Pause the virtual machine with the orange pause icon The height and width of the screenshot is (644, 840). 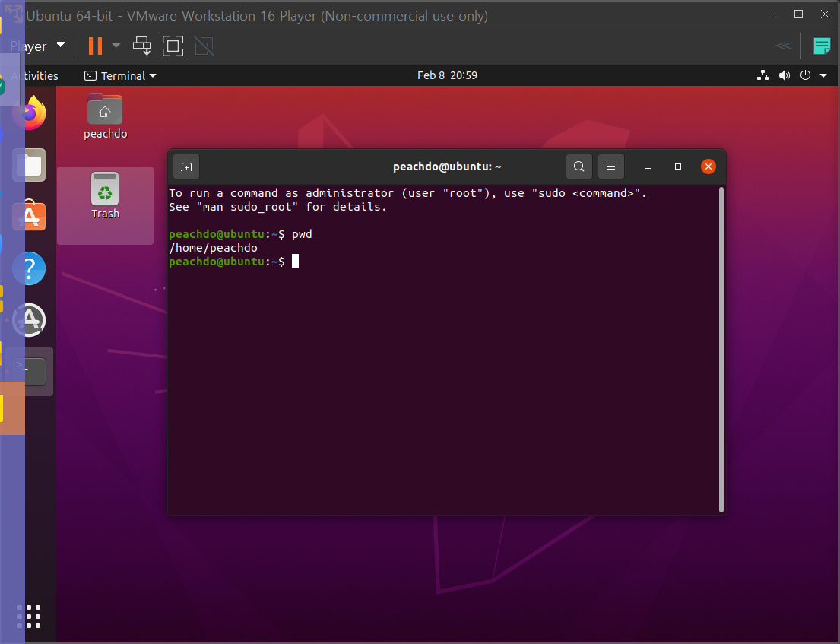(x=95, y=46)
